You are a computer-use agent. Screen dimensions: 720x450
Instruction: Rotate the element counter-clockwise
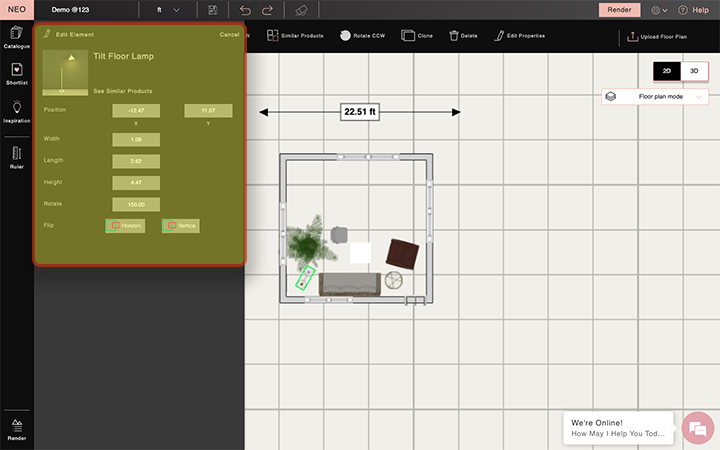pos(362,35)
